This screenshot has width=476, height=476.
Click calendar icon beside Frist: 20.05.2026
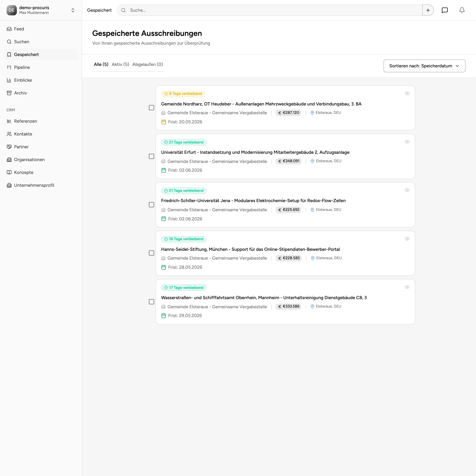coord(164,122)
